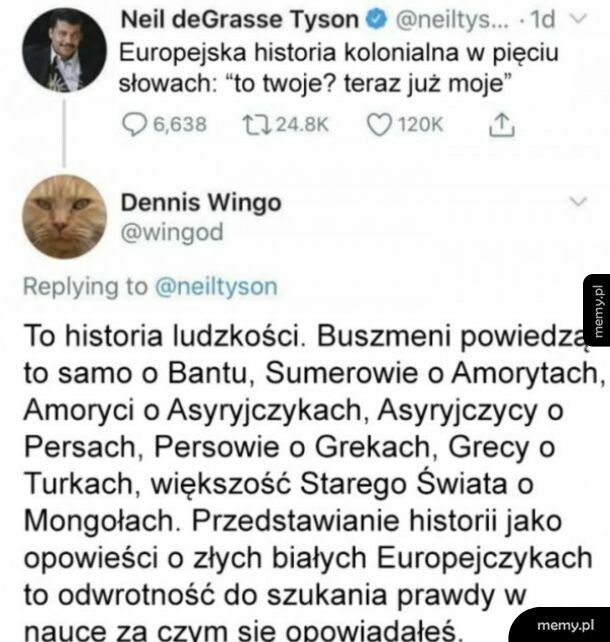Image resolution: width=610 pixels, height=642 pixels.
Task: Open Dennis Wingo display name
Action: click(201, 202)
